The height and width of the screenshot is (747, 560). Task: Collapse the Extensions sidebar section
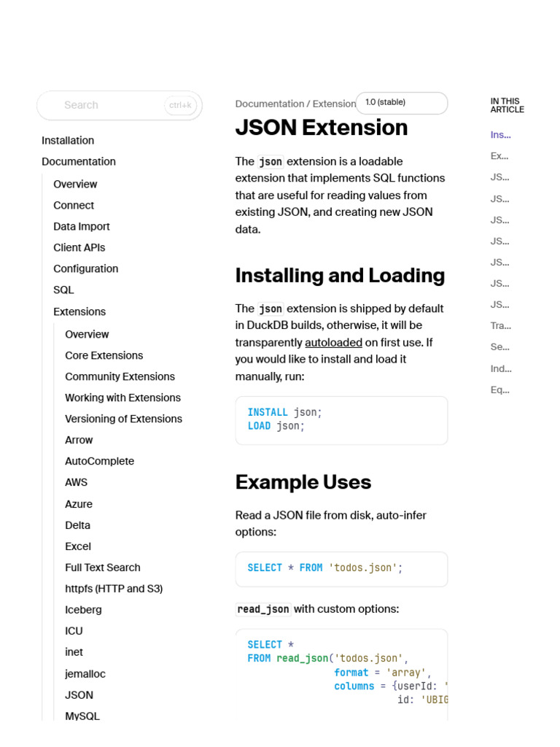[x=79, y=311]
